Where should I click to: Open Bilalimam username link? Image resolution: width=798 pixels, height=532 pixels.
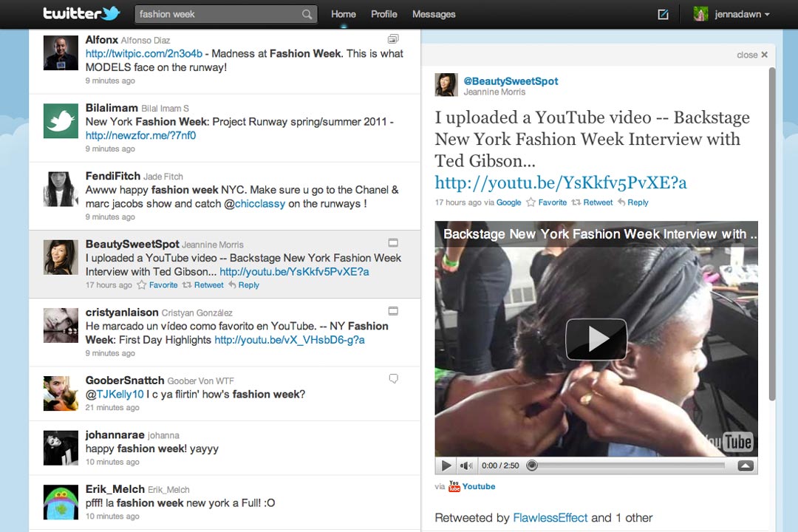point(112,108)
